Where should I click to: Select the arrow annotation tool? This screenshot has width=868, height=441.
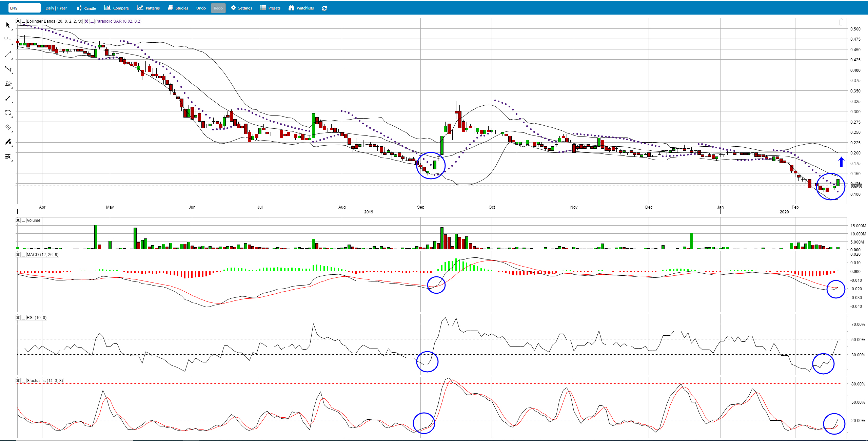coord(8,98)
